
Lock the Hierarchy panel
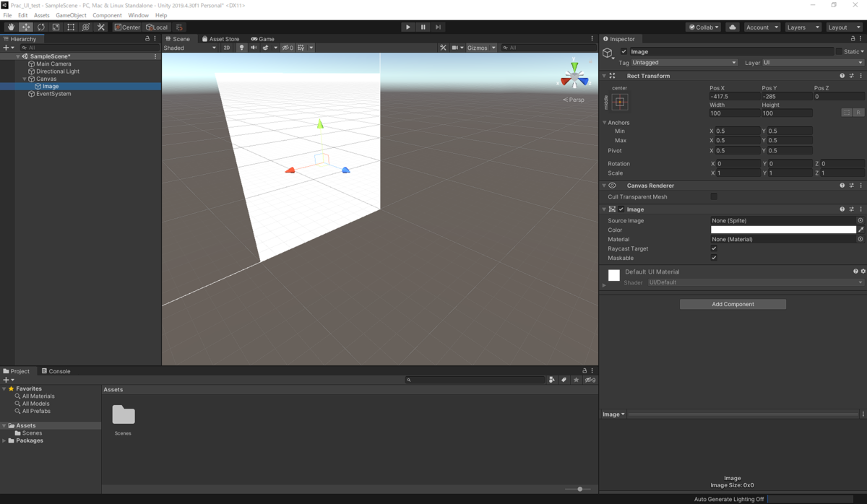point(147,38)
